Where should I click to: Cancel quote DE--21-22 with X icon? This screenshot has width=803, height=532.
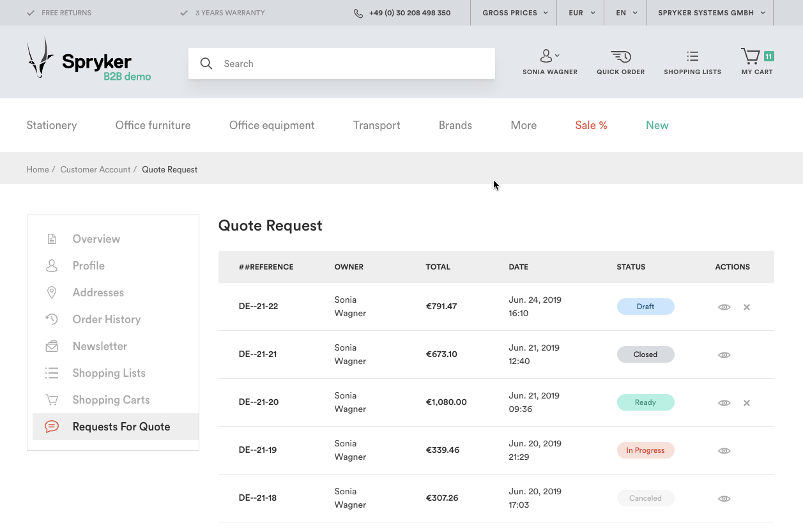747,307
